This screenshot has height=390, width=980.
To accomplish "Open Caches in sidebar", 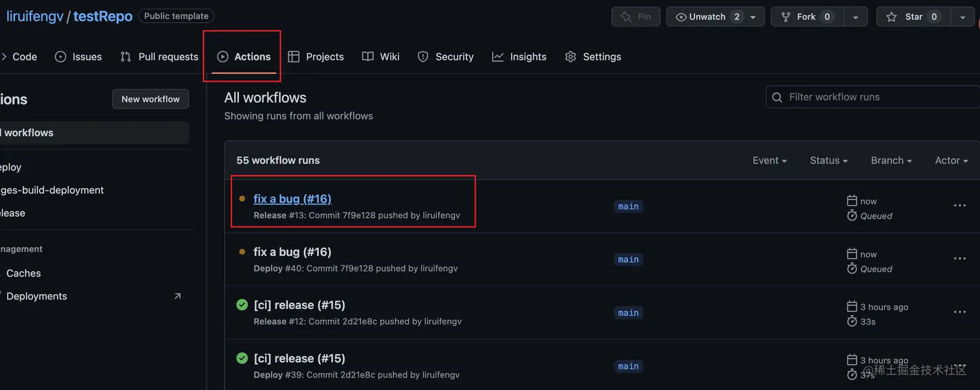I will [23, 273].
